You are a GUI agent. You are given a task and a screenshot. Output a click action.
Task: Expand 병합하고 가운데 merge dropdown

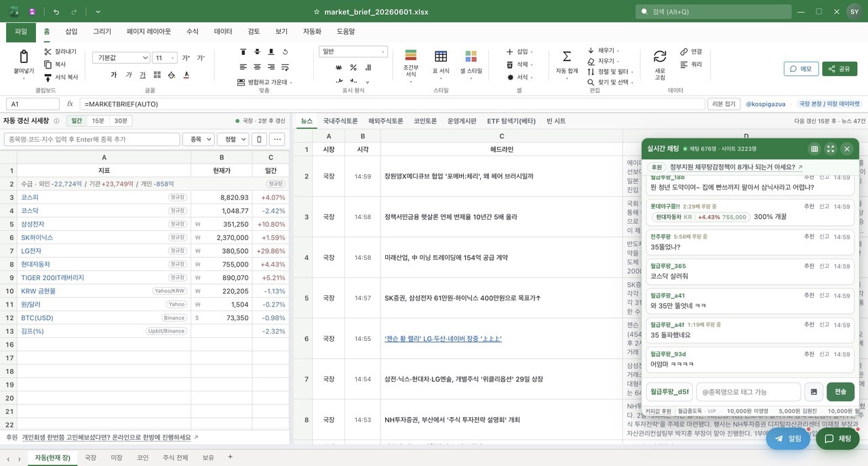coord(266,82)
